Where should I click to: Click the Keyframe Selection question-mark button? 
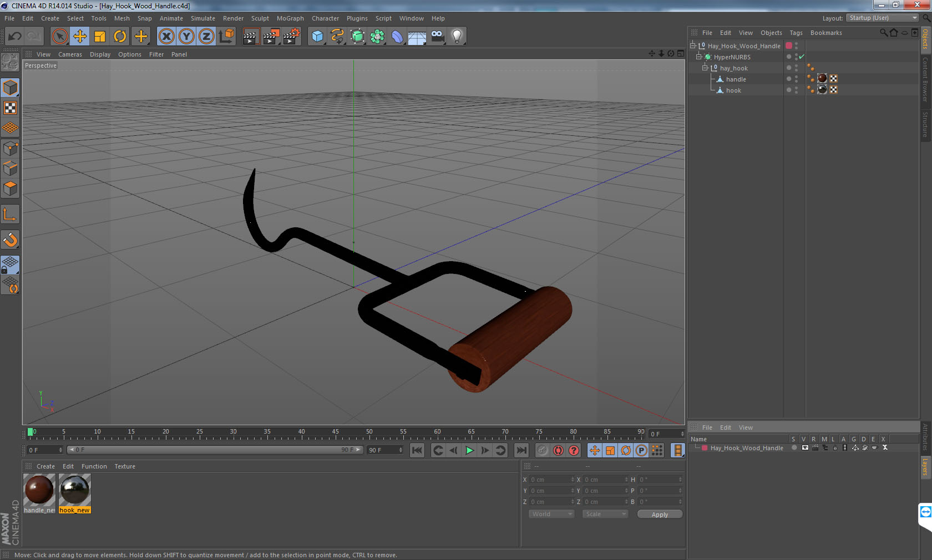[x=574, y=450]
